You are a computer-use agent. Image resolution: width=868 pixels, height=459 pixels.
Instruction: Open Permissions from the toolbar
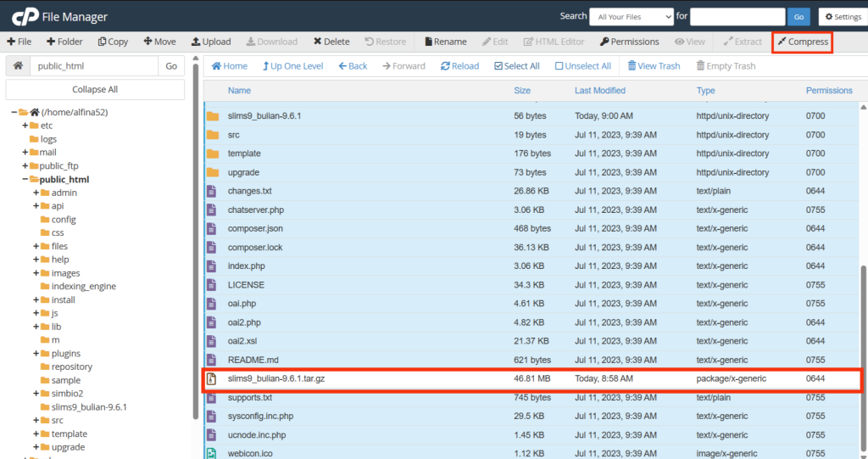[x=628, y=42]
